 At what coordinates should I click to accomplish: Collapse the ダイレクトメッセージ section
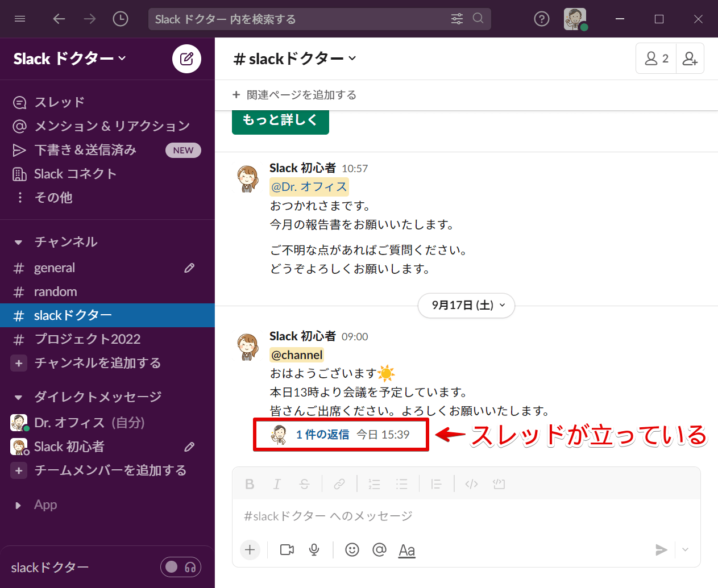(x=18, y=397)
